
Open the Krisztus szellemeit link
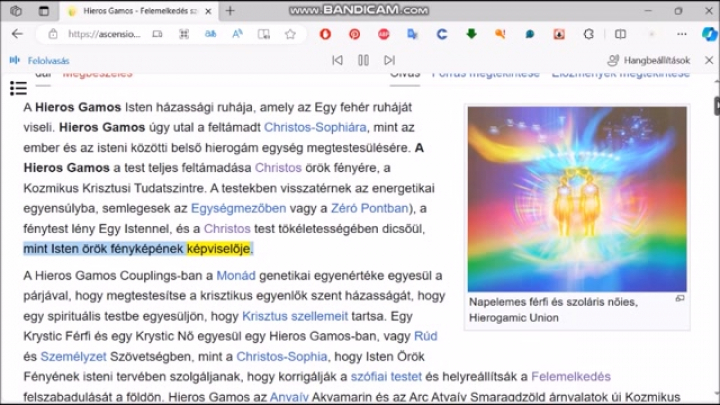(x=295, y=316)
